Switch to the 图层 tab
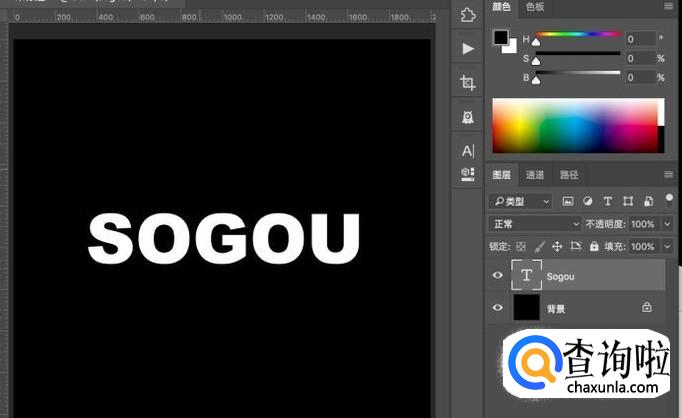The width and height of the screenshot is (682, 418). point(501,175)
